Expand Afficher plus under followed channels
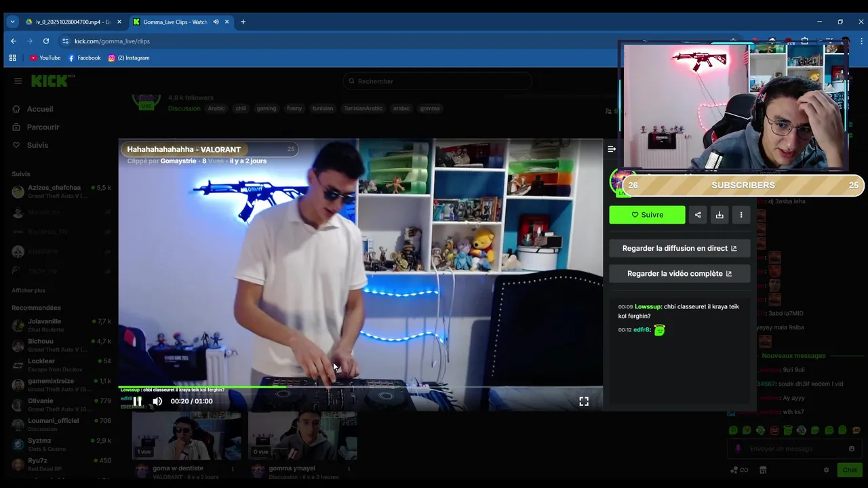Viewport: 868px width, 488px height. click(28, 290)
